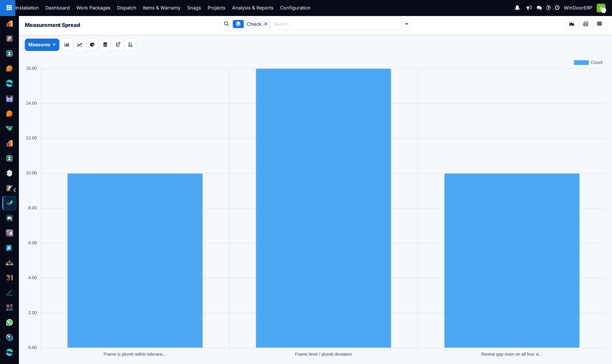Open the announcements megaphone icon
This screenshot has width=612, height=364.
pos(529,8)
